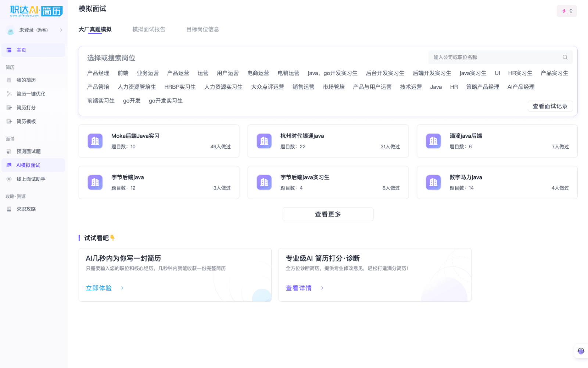Open the 滴滴java后端 card title
Screen dimensions: 588x368
point(466,136)
